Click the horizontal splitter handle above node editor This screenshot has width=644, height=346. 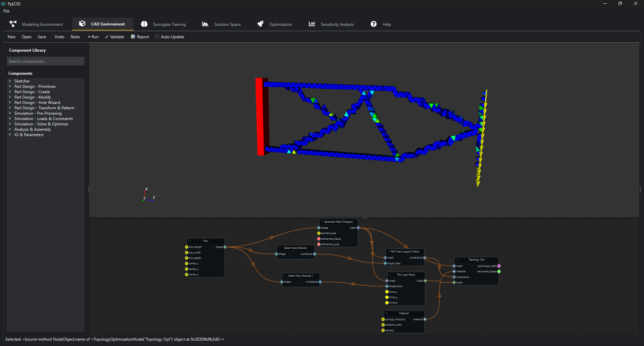365,218
